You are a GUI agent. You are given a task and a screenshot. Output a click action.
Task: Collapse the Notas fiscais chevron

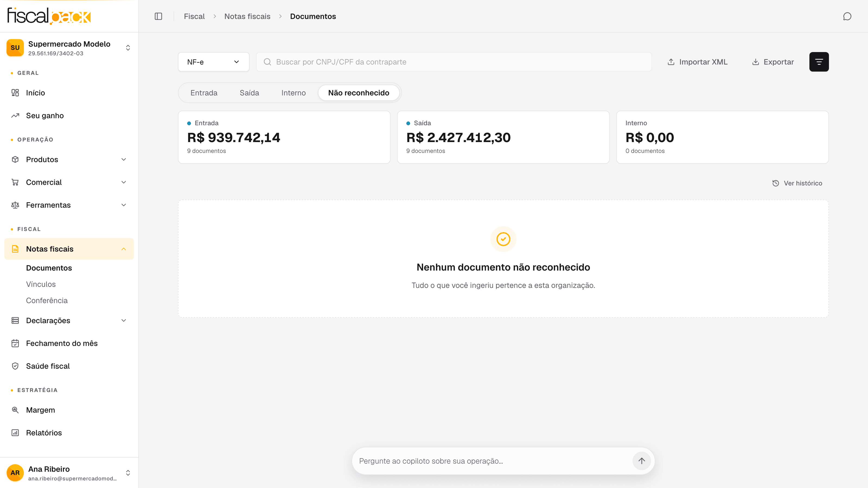point(124,249)
